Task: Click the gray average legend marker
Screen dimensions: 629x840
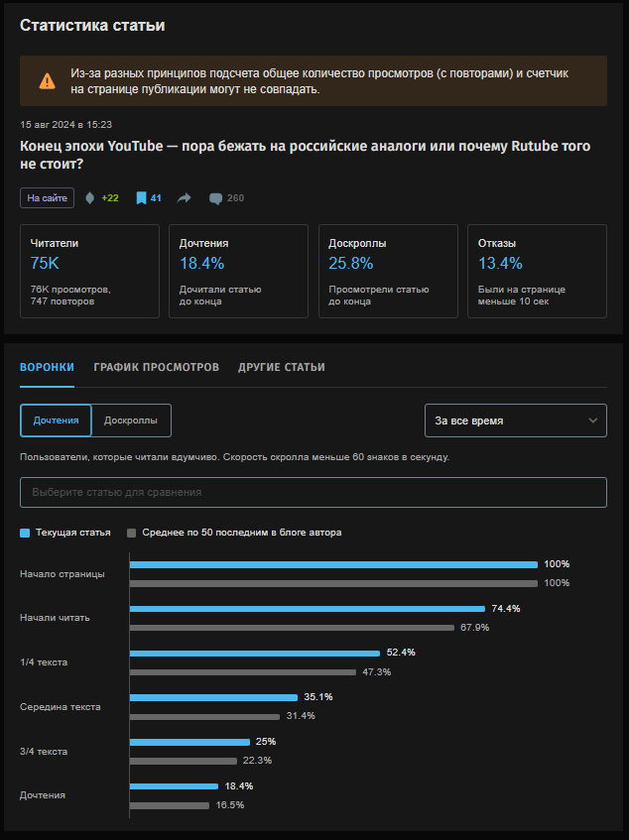Action: click(x=131, y=533)
